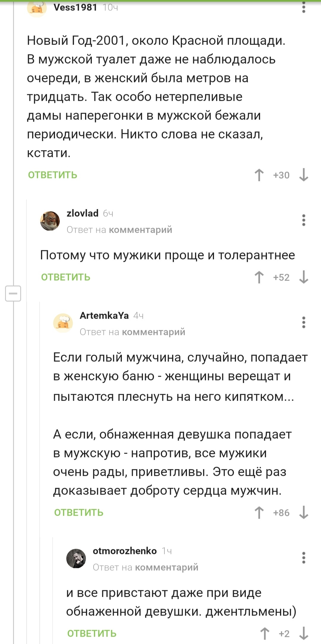321x644 pixels.
Task: Open options menu for zlovlad comment
Action: (304, 220)
